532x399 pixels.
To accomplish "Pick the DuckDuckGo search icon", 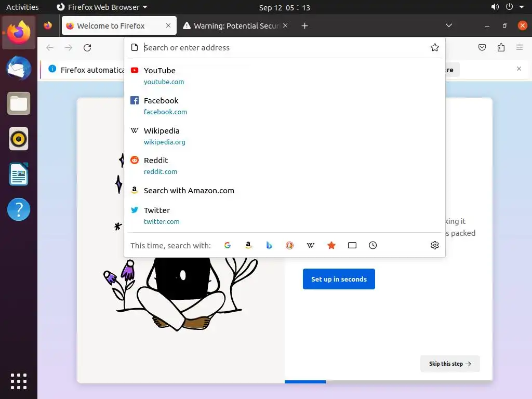I will (289, 245).
